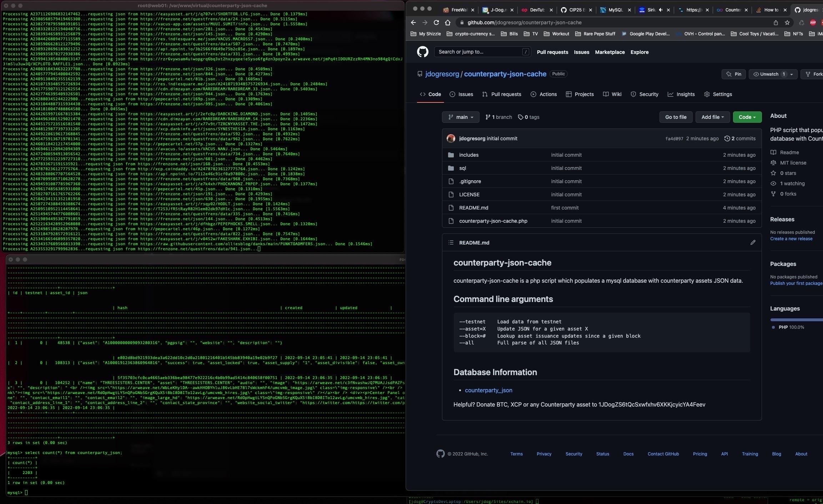Open the green Code dropdown

(x=747, y=117)
